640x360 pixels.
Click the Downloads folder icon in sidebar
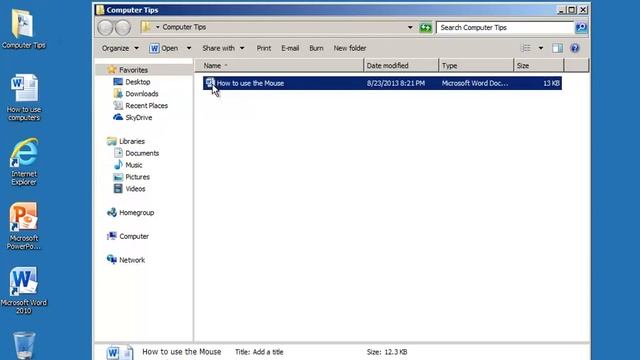(x=118, y=93)
